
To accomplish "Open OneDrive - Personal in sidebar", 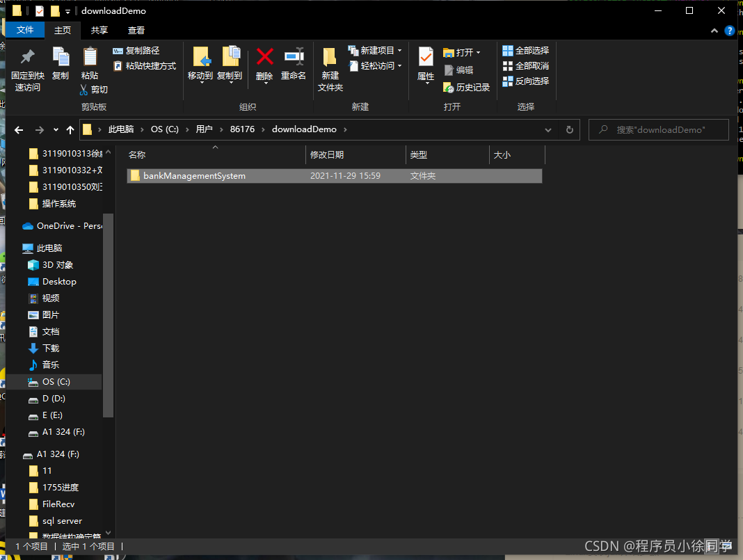I will coord(63,226).
